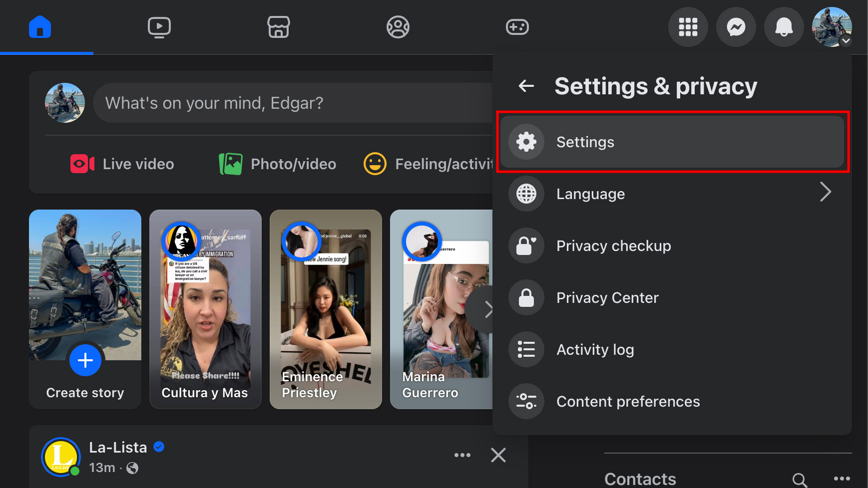Open the Marketplace storefront icon

tap(279, 27)
